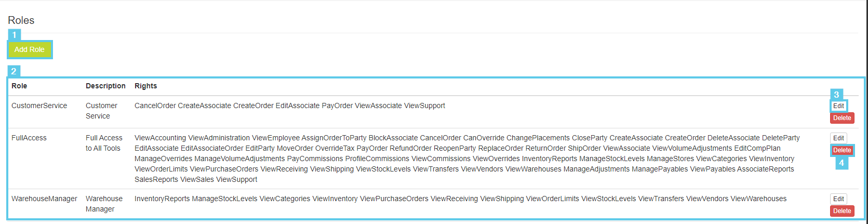Delete the FullAccess role

pos(842,150)
